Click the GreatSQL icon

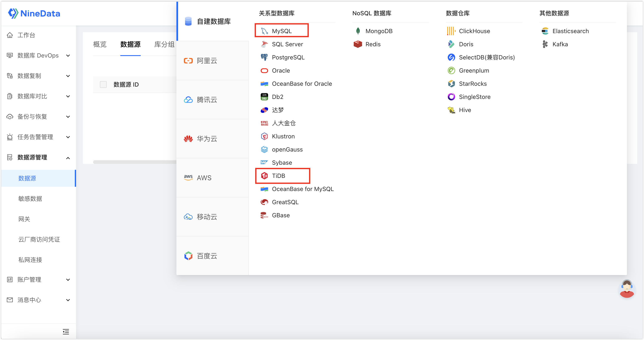264,202
